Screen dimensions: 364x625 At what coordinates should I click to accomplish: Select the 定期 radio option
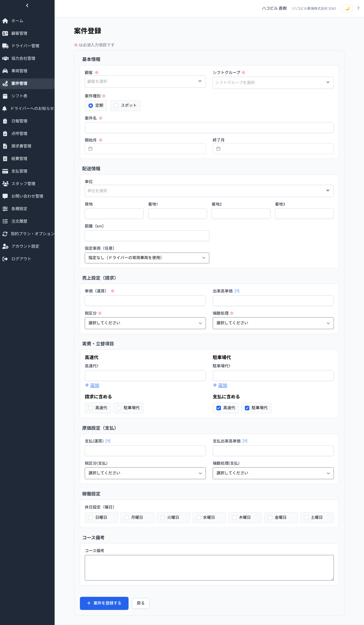[x=96, y=106]
